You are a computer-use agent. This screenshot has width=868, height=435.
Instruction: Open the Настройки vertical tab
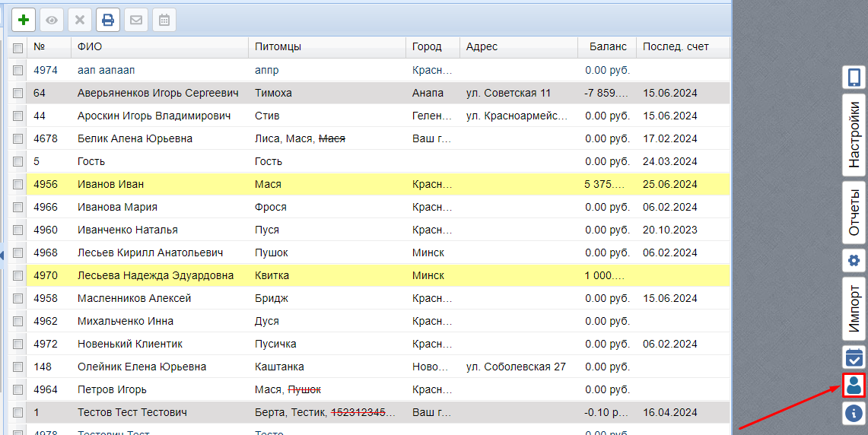pos(854,135)
